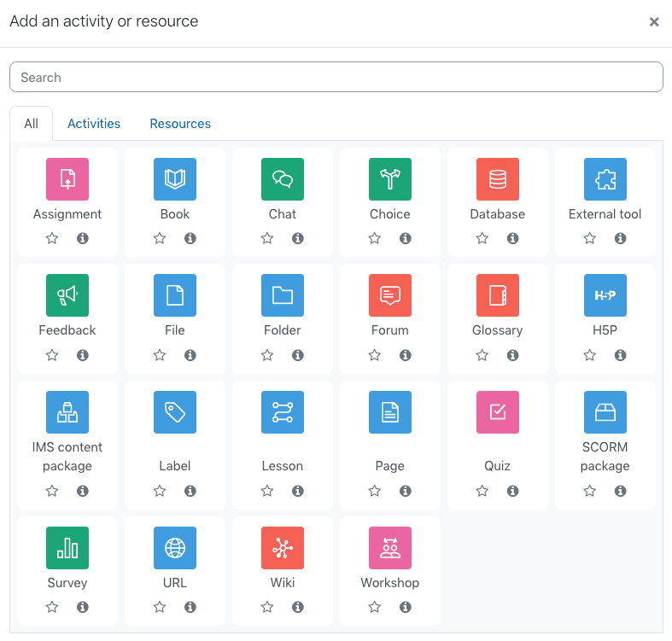This screenshot has height=641, width=672.
Task: Switch to the Activities tab
Action: 94,124
